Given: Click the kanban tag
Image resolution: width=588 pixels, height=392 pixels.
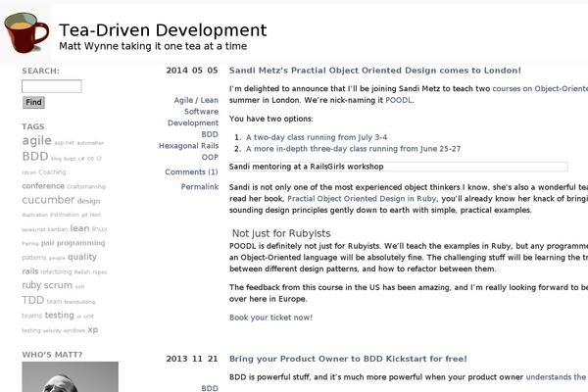Looking at the screenshot, I should (58, 229).
